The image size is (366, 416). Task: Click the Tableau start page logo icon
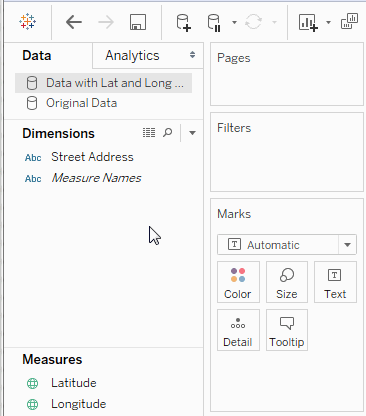[x=27, y=22]
